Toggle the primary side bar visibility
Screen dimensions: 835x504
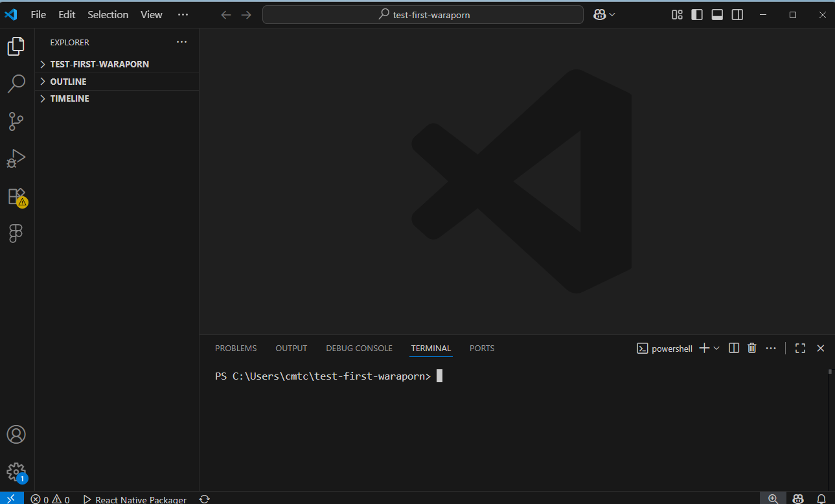point(697,15)
